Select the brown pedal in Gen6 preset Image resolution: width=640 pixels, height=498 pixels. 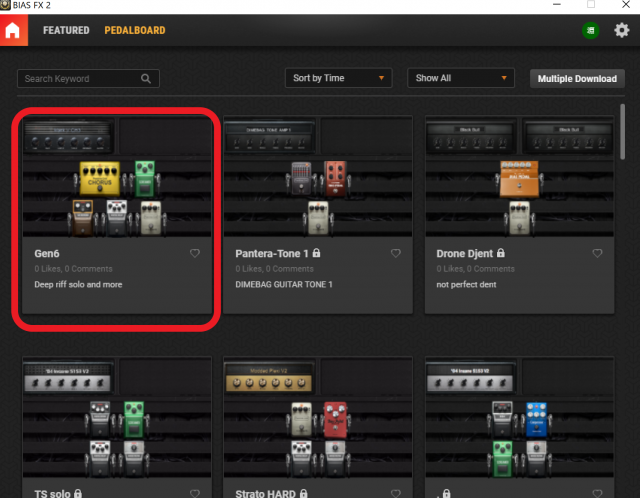click(83, 218)
